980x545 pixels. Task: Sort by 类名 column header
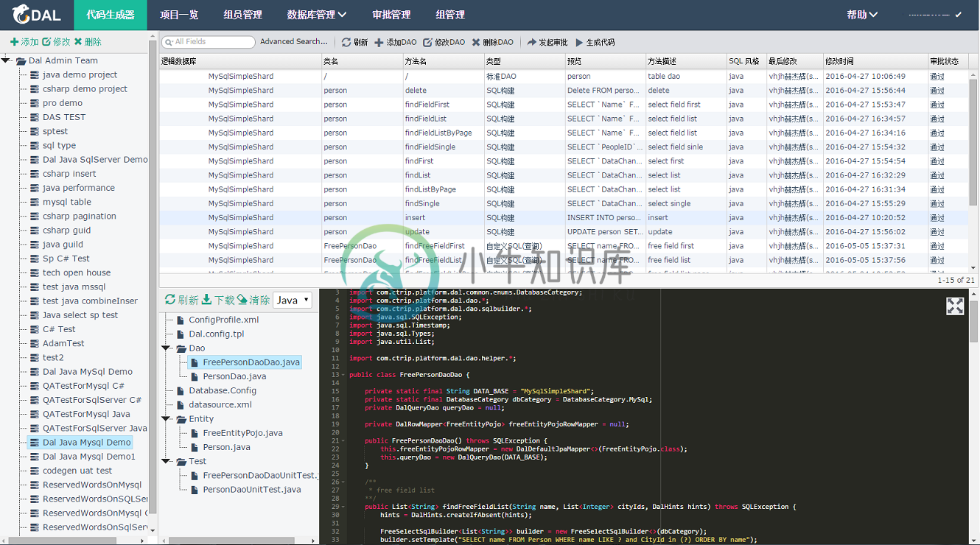click(363, 61)
